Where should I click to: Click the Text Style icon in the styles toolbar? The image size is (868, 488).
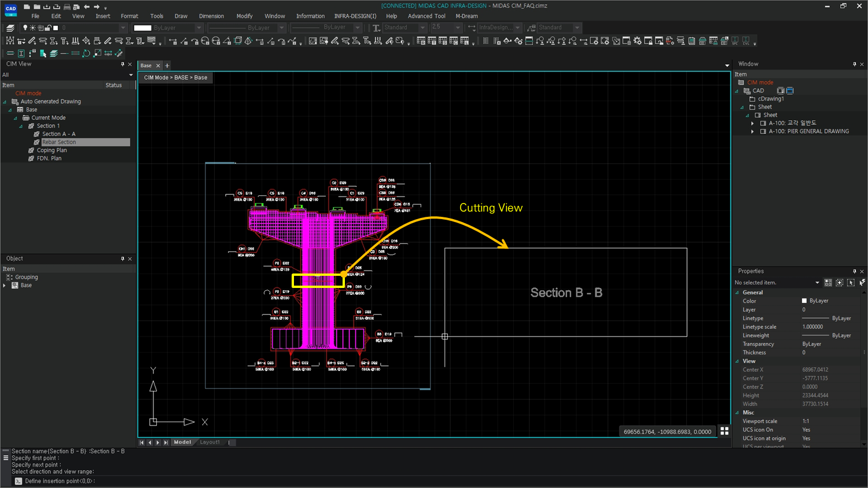pyautogui.click(x=376, y=27)
